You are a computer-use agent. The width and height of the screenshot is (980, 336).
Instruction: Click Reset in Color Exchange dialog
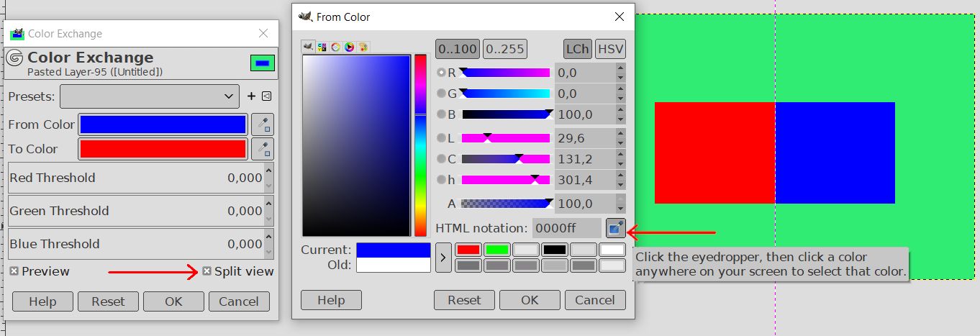tap(108, 301)
